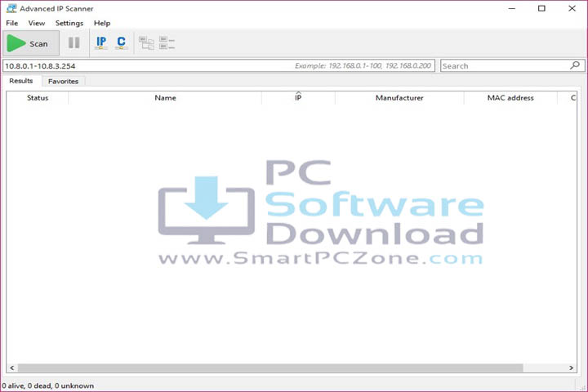Click the blue C subnet class icon

click(121, 42)
